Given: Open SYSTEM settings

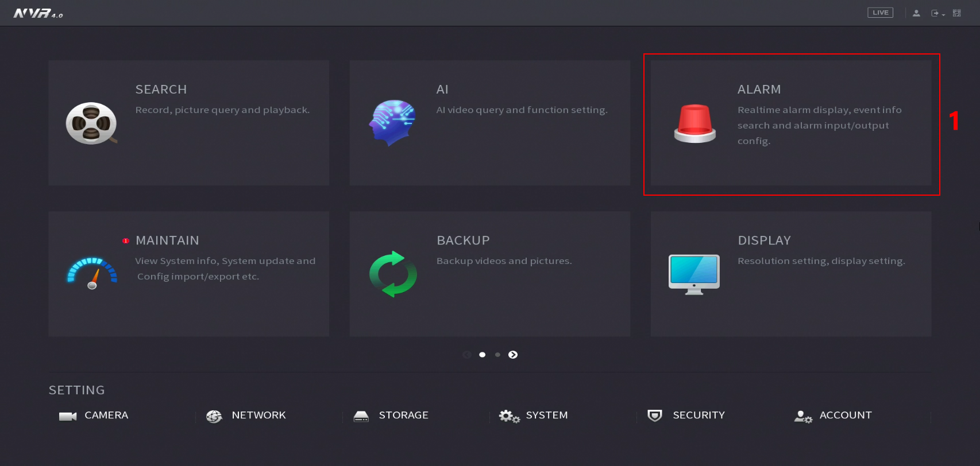Looking at the screenshot, I should click(x=533, y=415).
